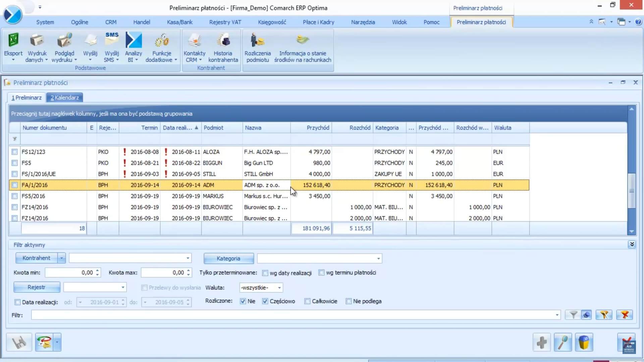This screenshot has width=644, height=362.
Task: Delete entry with trash bin icon
Action: coord(584,342)
